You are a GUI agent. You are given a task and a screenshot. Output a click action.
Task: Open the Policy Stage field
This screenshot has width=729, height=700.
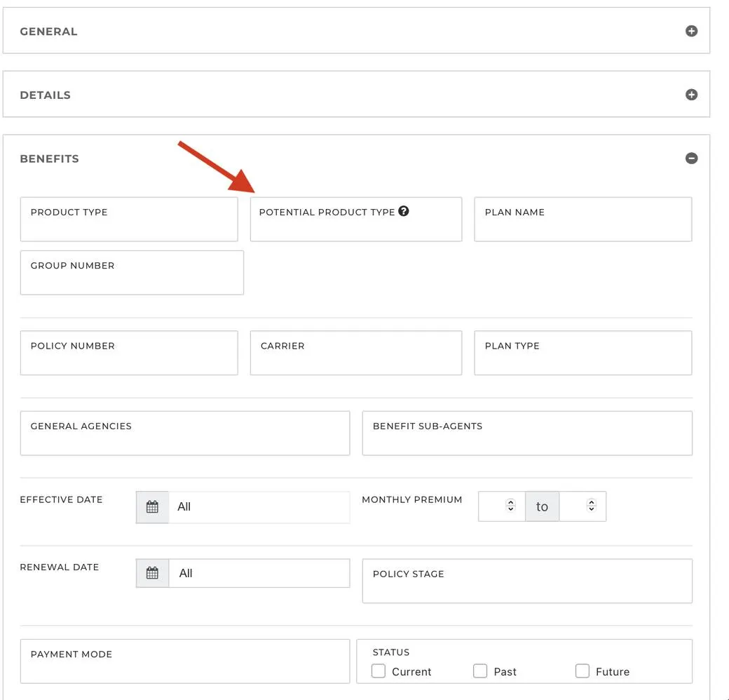526,581
